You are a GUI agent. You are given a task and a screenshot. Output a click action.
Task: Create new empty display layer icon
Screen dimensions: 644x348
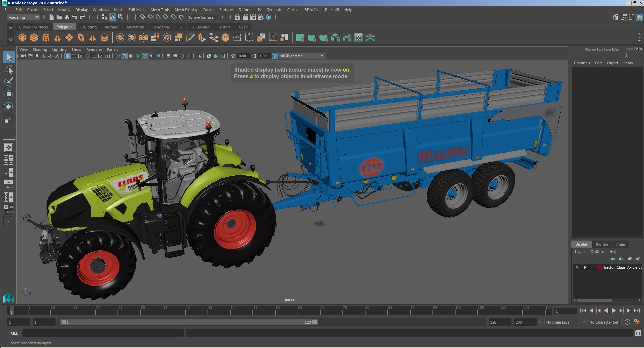click(x=630, y=259)
